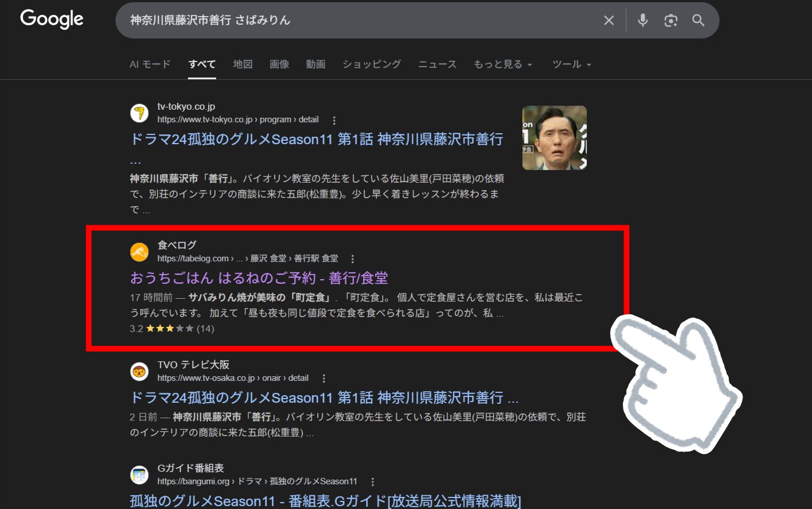Click the 3.2 star rating on tabelog result
The height and width of the screenshot is (509, 812).
(170, 329)
